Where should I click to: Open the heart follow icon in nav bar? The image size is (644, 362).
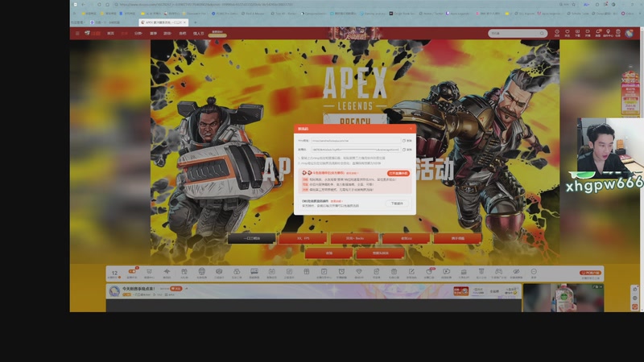[x=568, y=33]
